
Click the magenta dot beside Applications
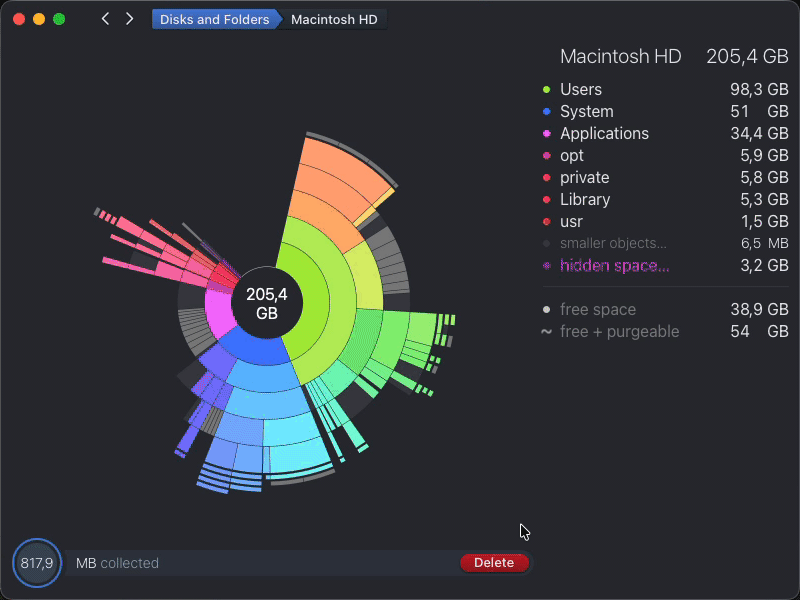(x=546, y=133)
